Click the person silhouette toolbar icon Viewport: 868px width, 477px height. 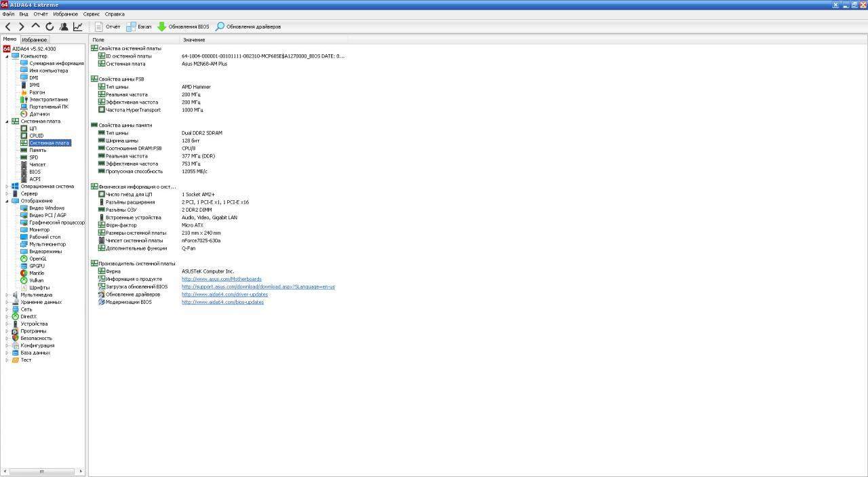pos(64,26)
